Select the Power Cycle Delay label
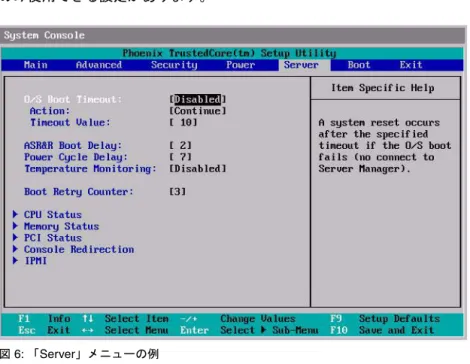Screen dimensions: 470x364 pyautogui.click(x=76, y=157)
